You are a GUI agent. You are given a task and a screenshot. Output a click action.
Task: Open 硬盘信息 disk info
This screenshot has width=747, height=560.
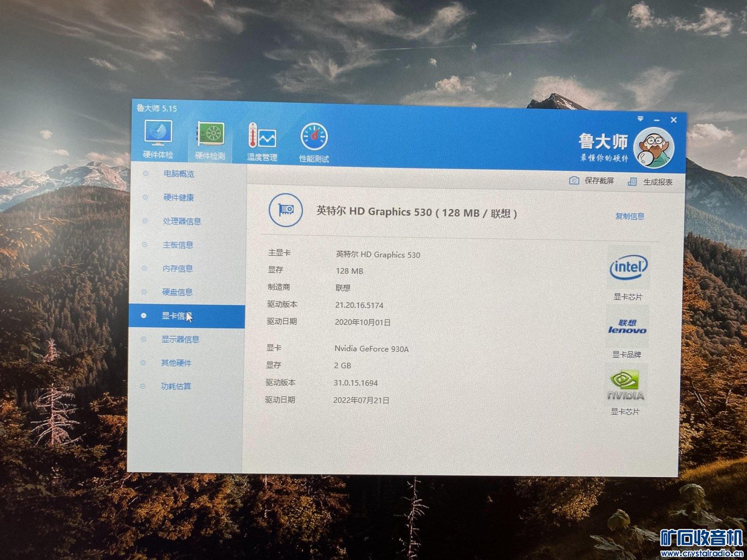coord(177,292)
